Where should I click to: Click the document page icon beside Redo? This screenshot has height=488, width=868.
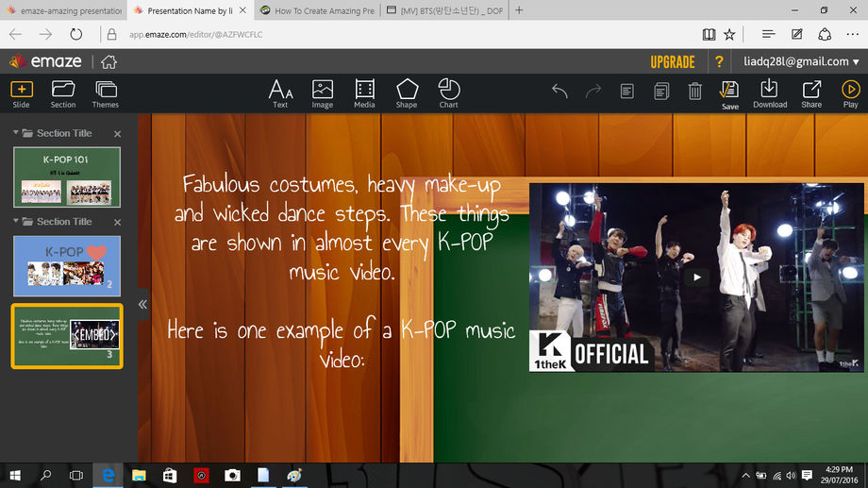pyautogui.click(x=626, y=91)
